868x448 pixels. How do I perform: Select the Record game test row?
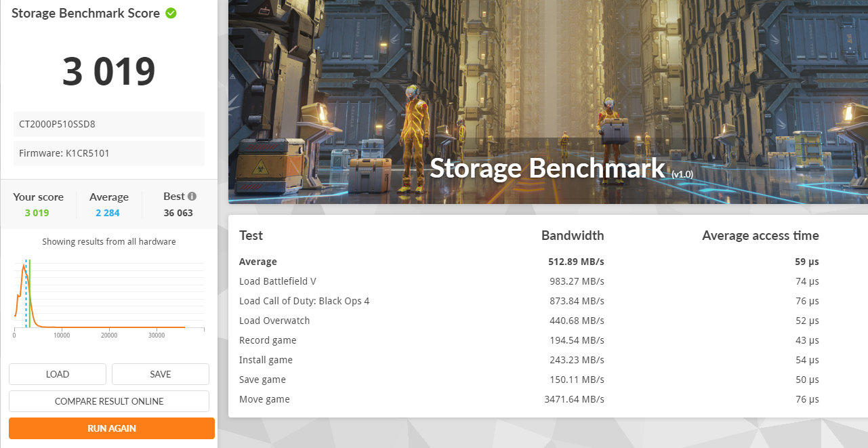click(x=529, y=340)
